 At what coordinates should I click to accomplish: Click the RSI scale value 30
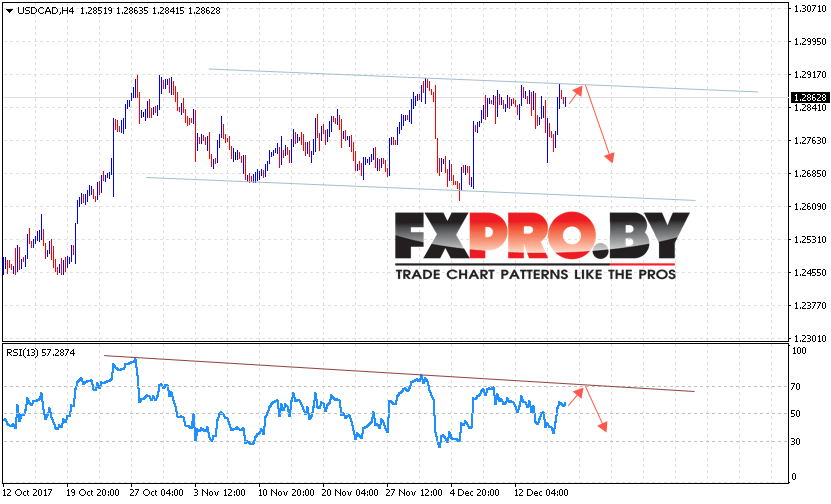tap(795, 441)
